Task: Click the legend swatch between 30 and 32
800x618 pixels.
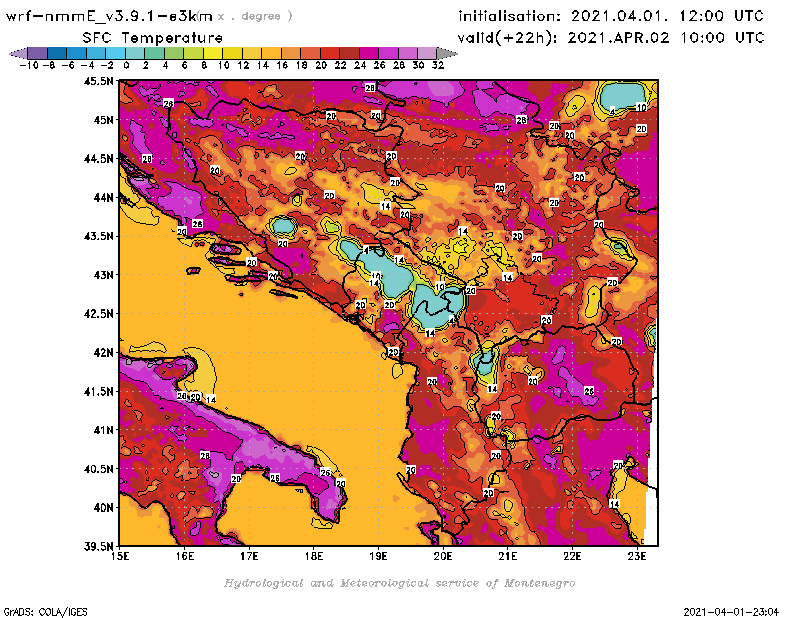Action: 427,53
